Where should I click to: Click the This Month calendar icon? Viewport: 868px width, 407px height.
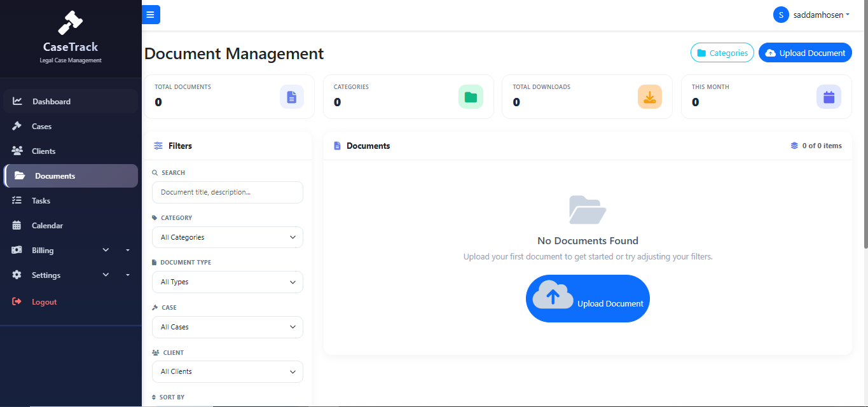[x=829, y=97]
